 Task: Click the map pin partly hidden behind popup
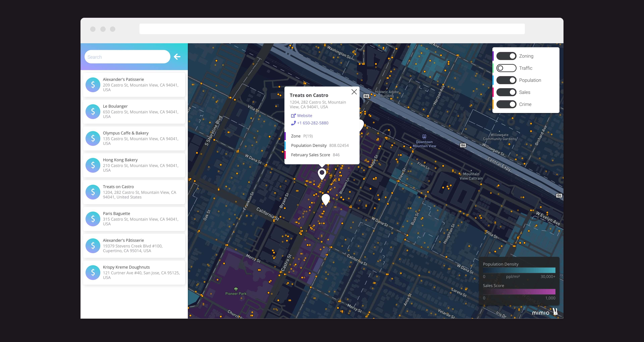click(x=362, y=125)
